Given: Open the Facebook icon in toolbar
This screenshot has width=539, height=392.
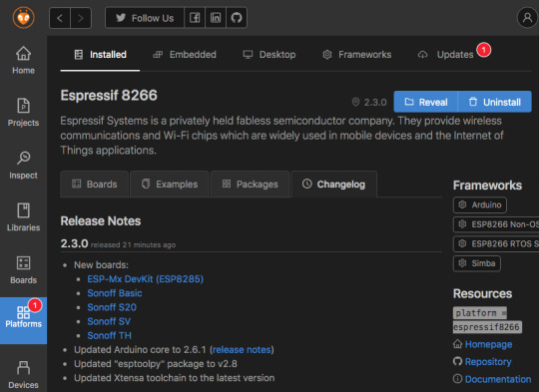Looking at the screenshot, I should tap(195, 18).
